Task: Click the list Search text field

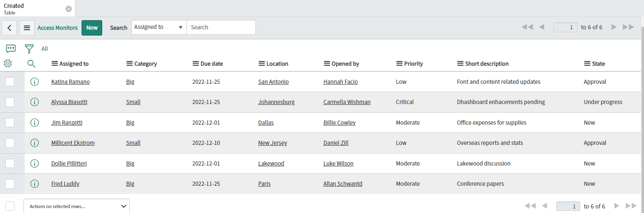Action: tap(221, 27)
